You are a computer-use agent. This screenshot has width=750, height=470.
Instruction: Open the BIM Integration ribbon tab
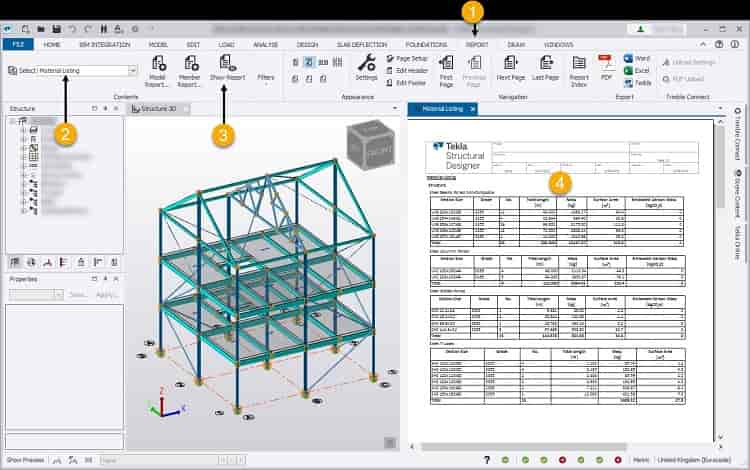pos(105,45)
